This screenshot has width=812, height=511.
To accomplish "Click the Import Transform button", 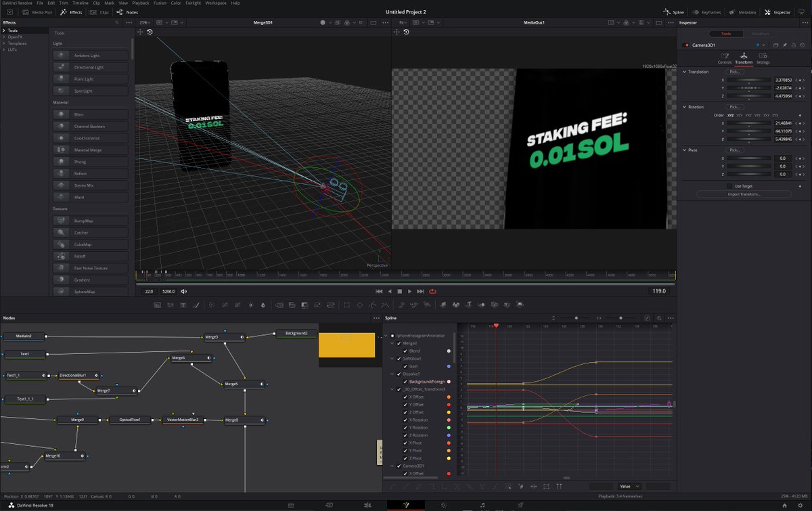I will [x=744, y=194].
